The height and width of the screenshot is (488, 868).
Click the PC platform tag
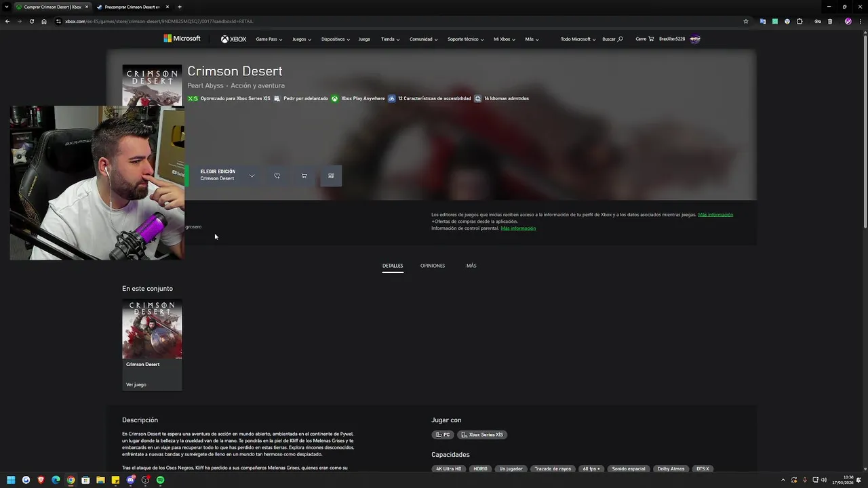coord(443,434)
